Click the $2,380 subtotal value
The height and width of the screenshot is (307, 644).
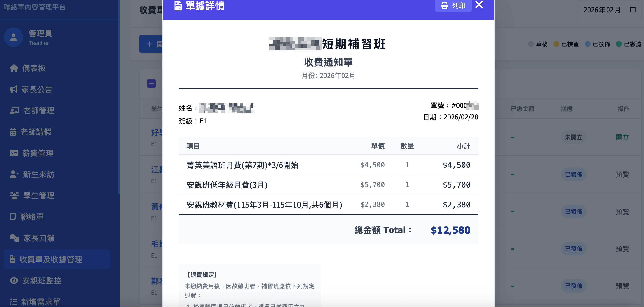coord(456,205)
